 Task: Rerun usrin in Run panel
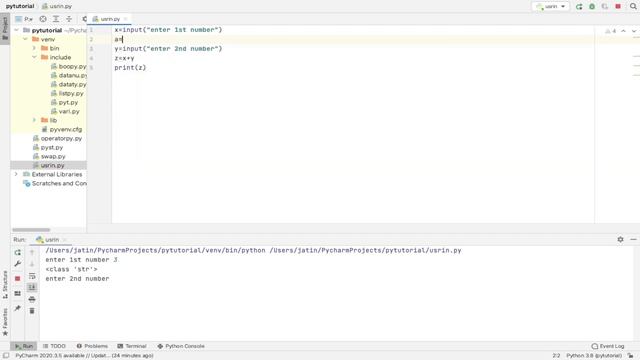[x=18, y=253]
